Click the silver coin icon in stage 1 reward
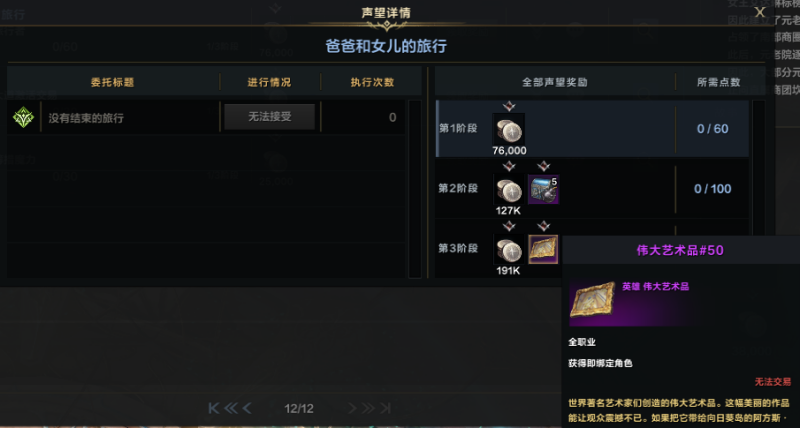800x428 pixels. (509, 129)
